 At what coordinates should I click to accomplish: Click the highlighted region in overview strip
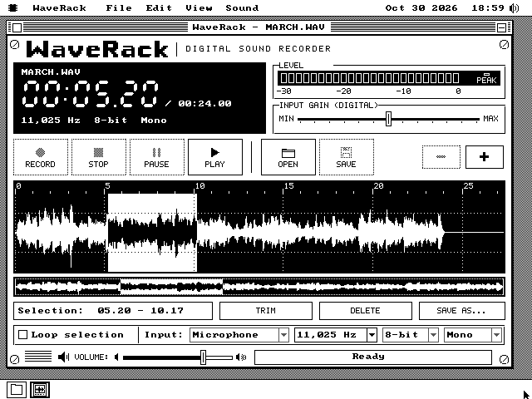coord(172,287)
